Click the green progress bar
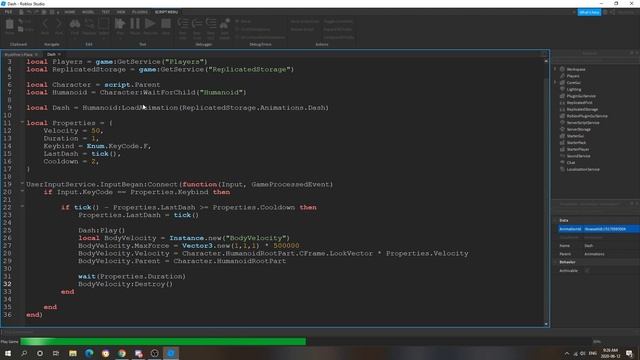This screenshot has width=640, height=360. [x=163, y=341]
